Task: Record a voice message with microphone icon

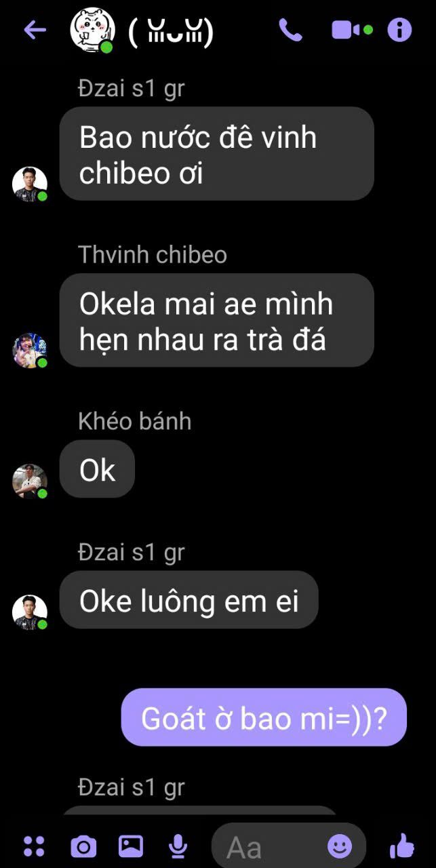Action: 178,846
